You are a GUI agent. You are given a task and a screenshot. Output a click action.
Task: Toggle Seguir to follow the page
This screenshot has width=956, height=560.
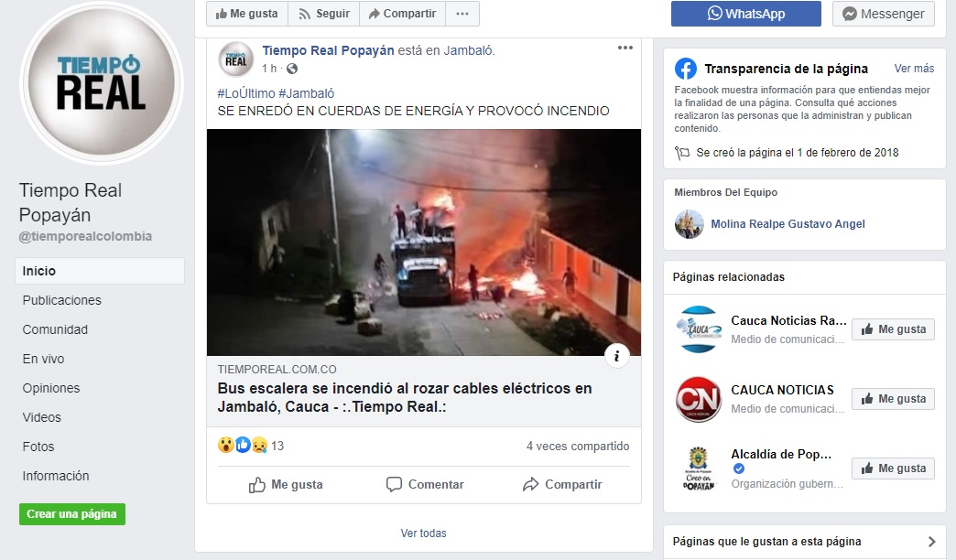(x=324, y=14)
